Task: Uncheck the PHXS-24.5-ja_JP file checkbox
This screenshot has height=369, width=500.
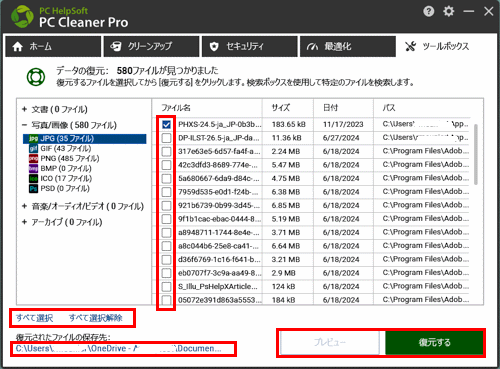Action: [x=166, y=125]
